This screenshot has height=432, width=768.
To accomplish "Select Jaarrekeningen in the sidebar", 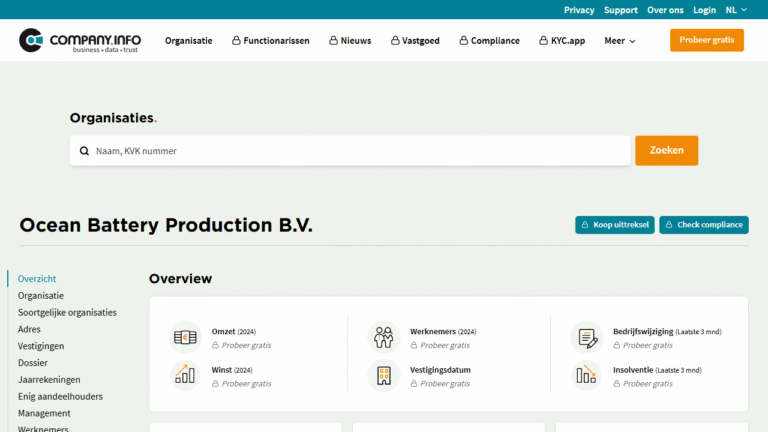I will [49, 380].
